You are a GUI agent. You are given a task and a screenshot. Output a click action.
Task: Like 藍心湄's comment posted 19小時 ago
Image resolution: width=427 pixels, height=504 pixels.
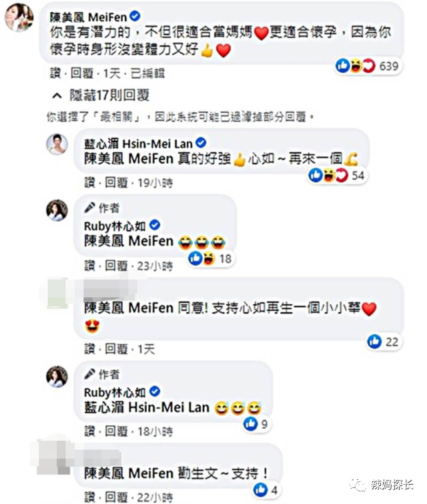click(x=89, y=183)
